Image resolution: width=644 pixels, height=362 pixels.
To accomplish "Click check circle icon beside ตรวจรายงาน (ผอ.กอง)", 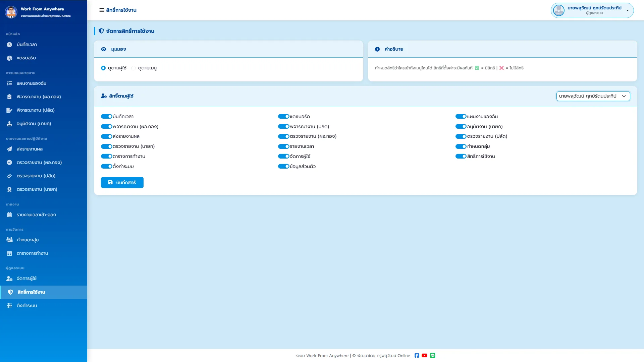I will pos(9,163).
